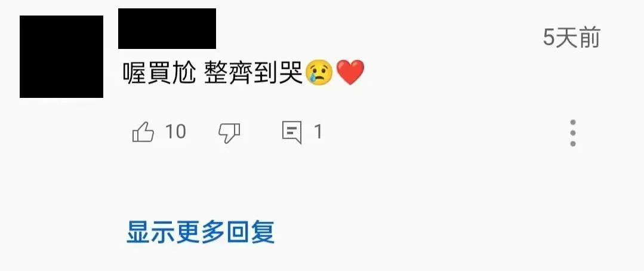Click the crying face emoji

pyautogui.click(x=319, y=73)
